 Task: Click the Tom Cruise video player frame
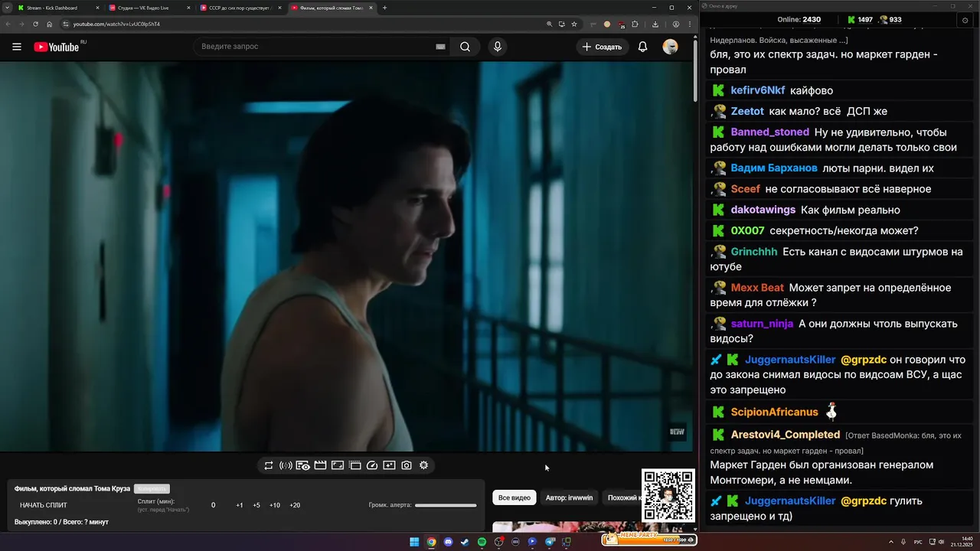tap(346, 256)
